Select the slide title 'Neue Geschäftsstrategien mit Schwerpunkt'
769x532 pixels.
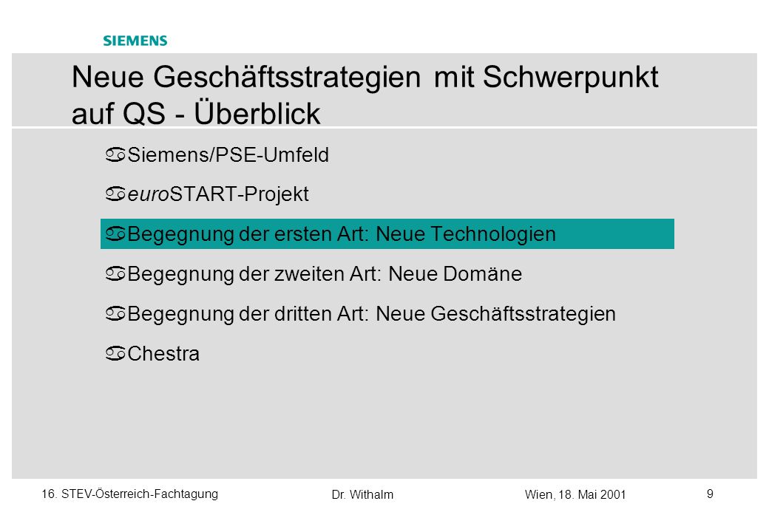click(365, 78)
